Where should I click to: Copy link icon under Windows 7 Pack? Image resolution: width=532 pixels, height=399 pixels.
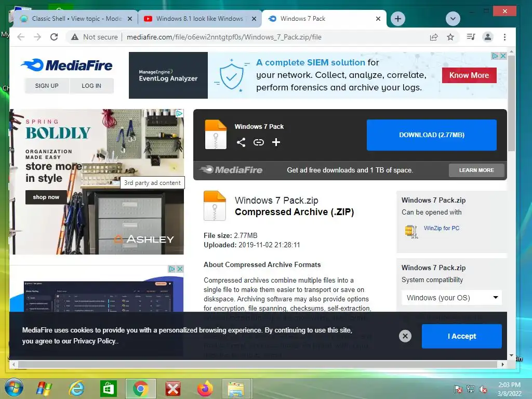point(259,142)
